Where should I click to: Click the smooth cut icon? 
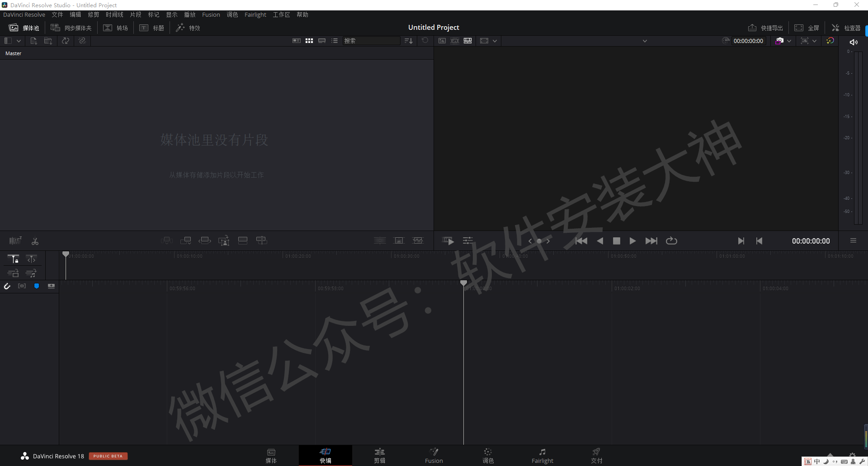[418, 240]
